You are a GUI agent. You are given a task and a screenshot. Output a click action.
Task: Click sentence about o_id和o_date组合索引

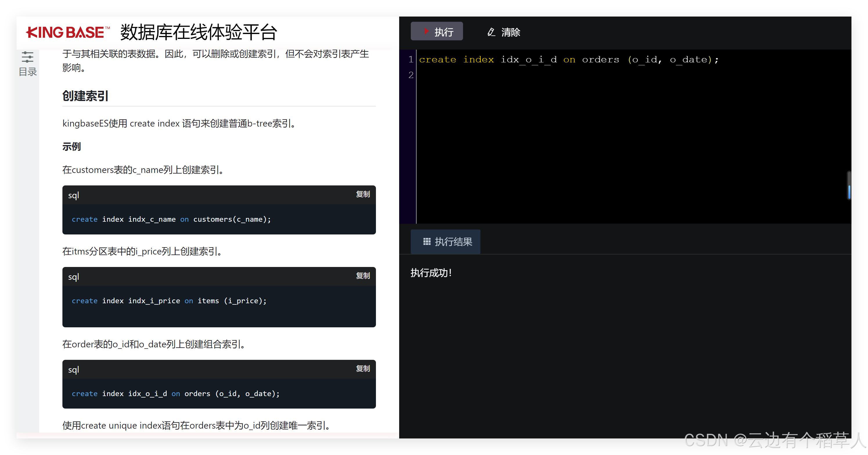(154, 344)
